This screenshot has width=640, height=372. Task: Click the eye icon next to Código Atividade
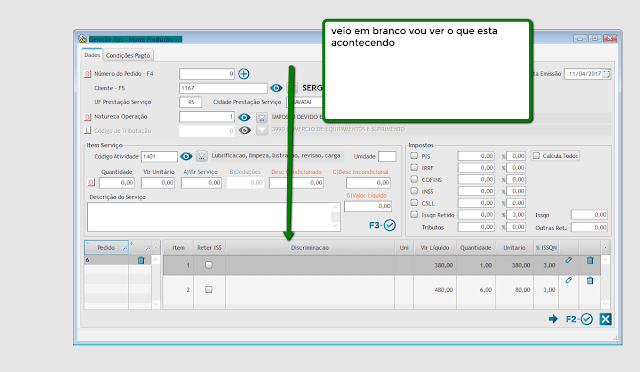(186, 156)
